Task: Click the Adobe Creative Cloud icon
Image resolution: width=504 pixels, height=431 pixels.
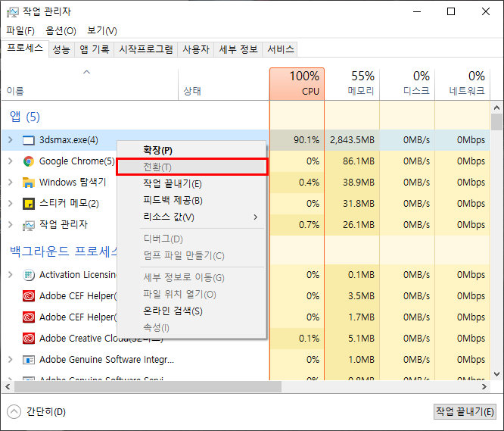Action: [x=28, y=339]
